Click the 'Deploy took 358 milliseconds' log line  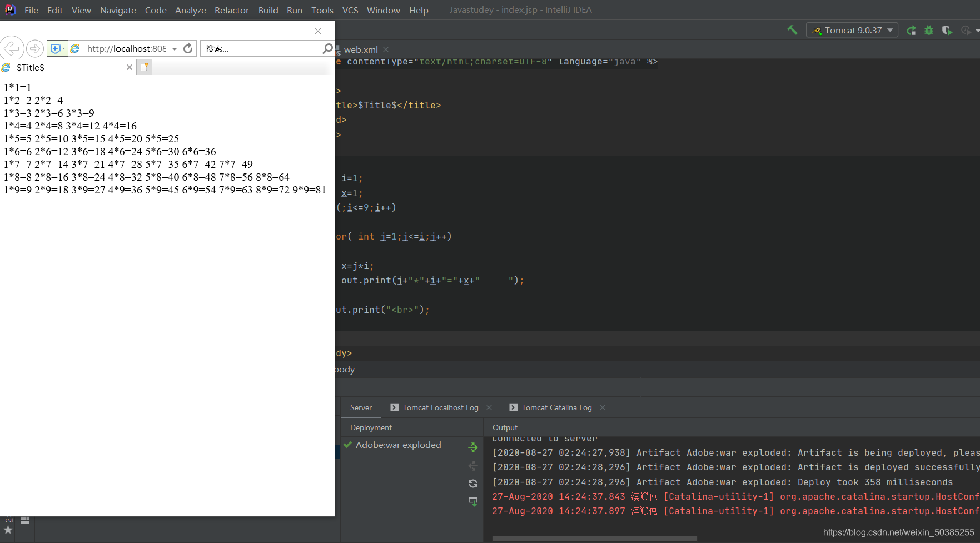point(722,482)
